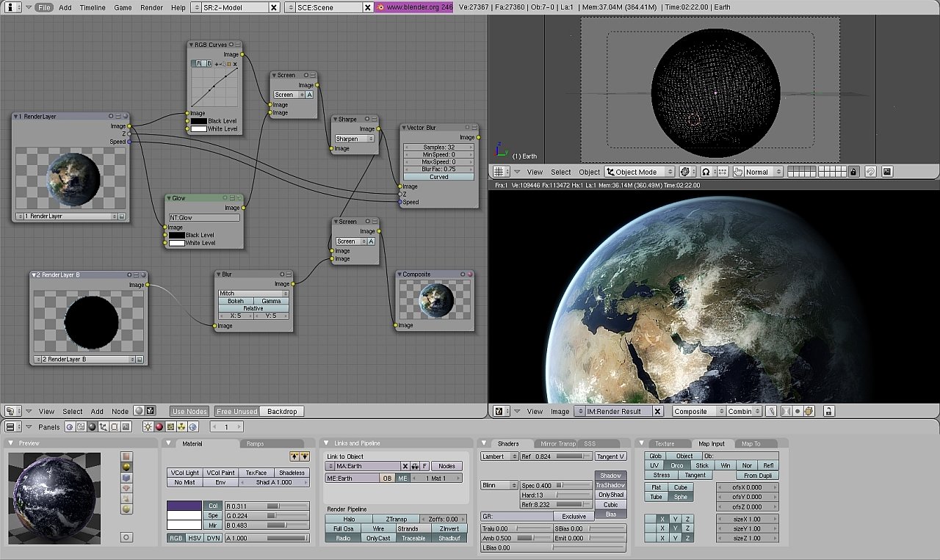This screenshot has width=940, height=560.
Task: Switch to the Mirror Transp tab
Action: point(557,443)
